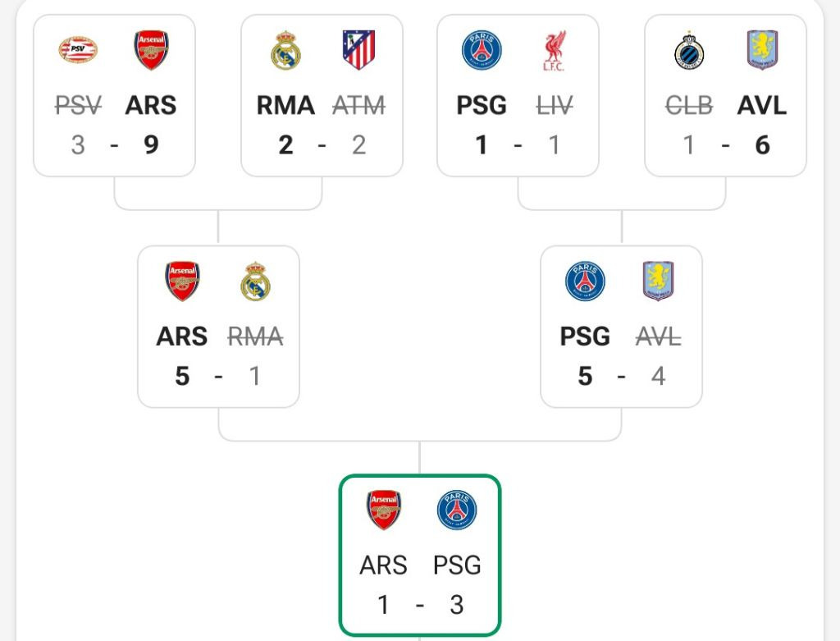Click Real Madrid crest in RMA vs ATM card

pyautogui.click(x=286, y=51)
